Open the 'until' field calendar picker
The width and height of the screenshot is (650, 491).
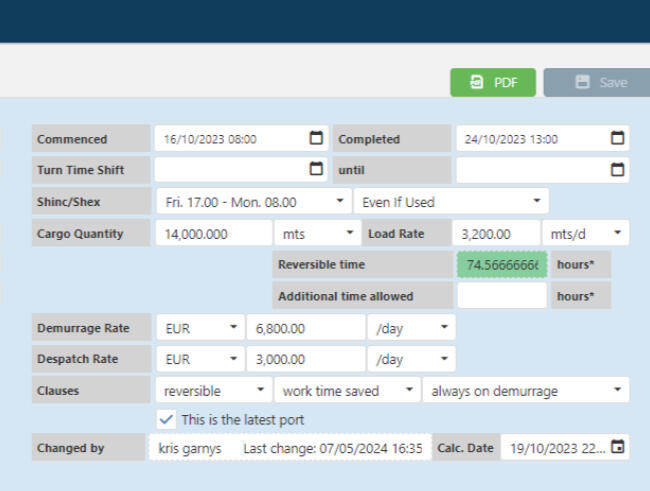[x=618, y=169]
